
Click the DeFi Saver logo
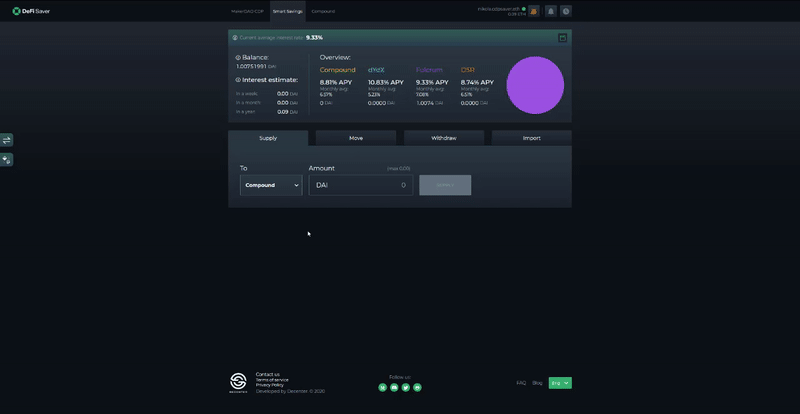(31, 11)
